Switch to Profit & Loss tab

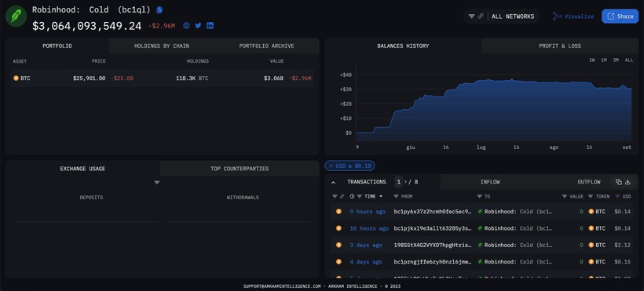click(x=560, y=46)
